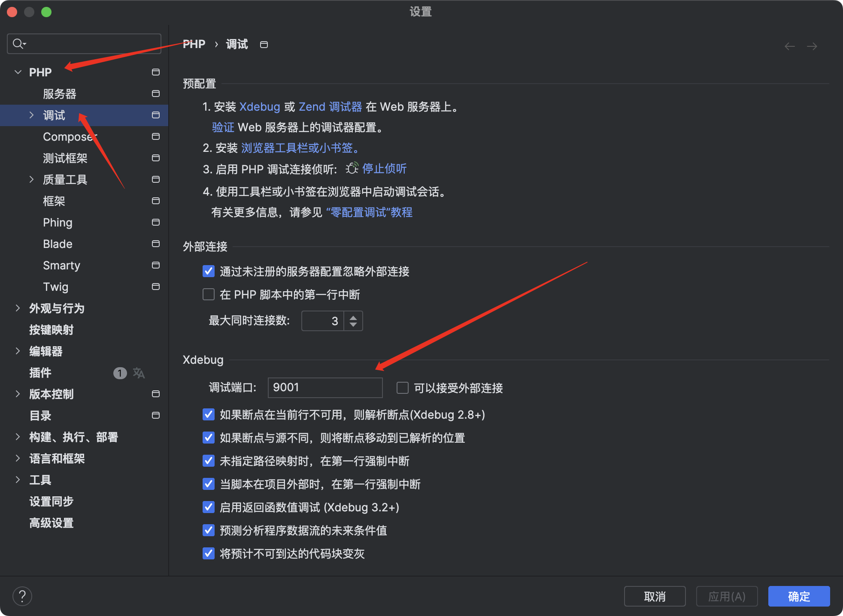Click the 调试端口 input field
The image size is (843, 616).
coord(325,388)
